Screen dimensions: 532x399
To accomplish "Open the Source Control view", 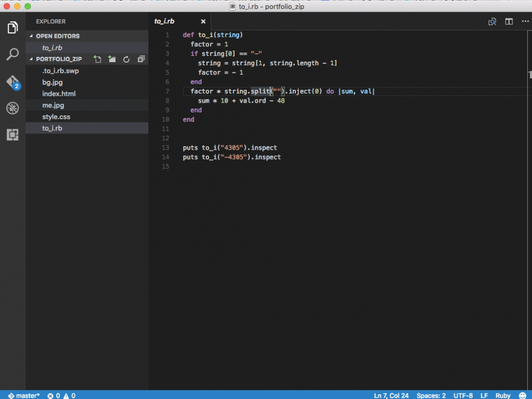I will click(12, 81).
